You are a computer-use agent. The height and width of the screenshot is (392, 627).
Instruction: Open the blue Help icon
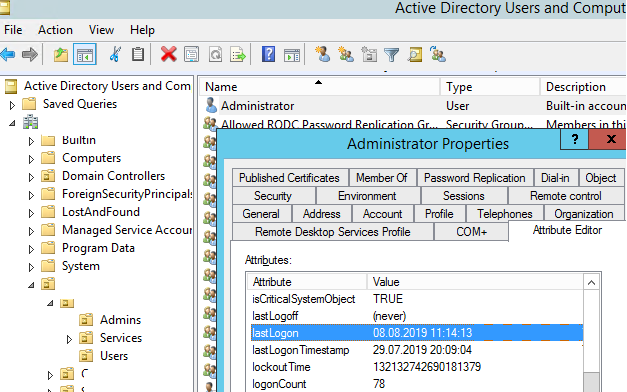(268, 54)
